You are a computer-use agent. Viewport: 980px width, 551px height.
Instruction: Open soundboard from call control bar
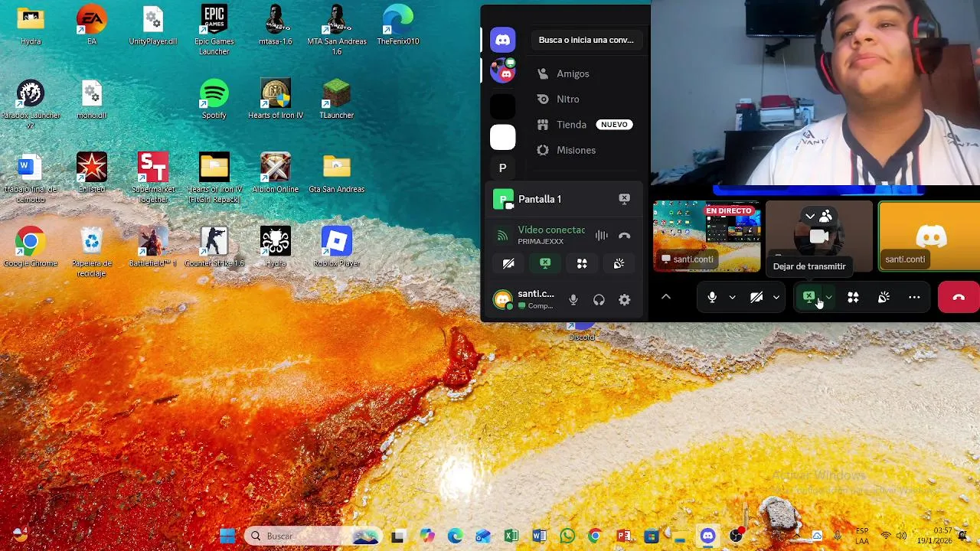pos(884,297)
